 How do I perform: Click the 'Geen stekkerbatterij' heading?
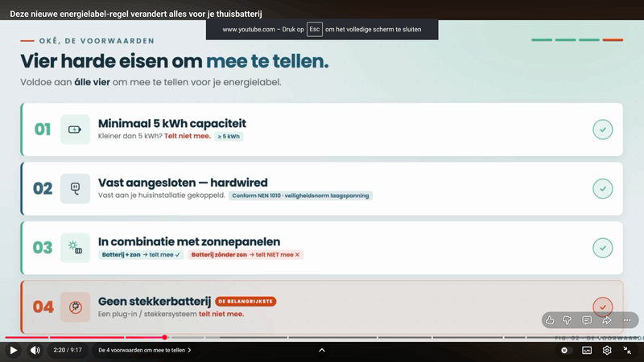[155, 301]
